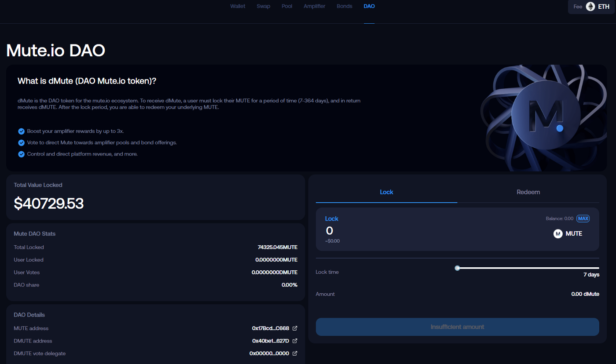Click the '0.00 dMute' amount value
Viewport: 616px width, 364px height.
tap(585, 294)
